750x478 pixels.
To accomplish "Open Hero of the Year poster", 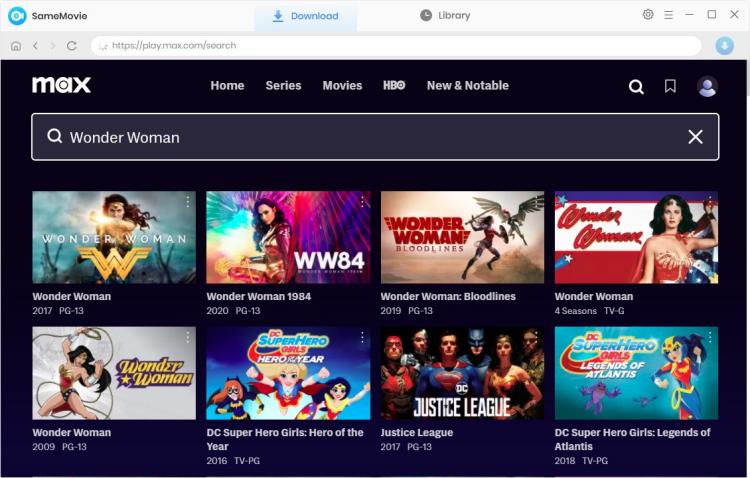I will [x=288, y=373].
